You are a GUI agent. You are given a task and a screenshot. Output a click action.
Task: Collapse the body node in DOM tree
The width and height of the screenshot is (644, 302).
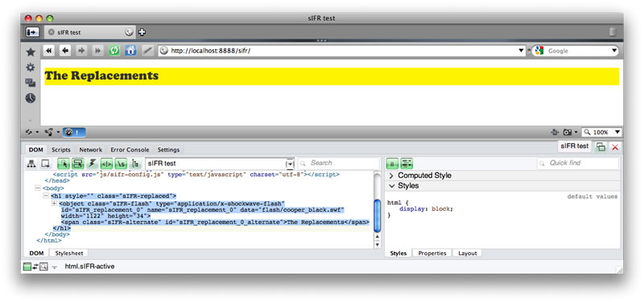coord(38,188)
